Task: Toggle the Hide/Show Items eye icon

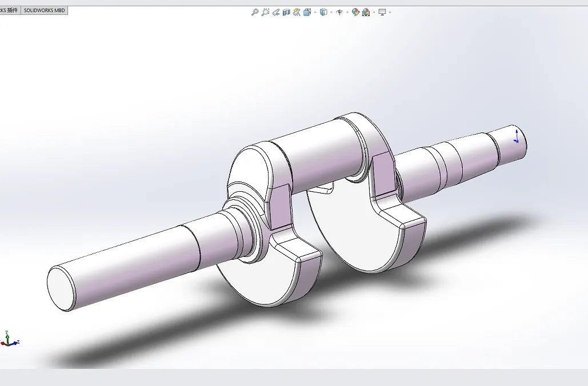Action: click(x=340, y=13)
